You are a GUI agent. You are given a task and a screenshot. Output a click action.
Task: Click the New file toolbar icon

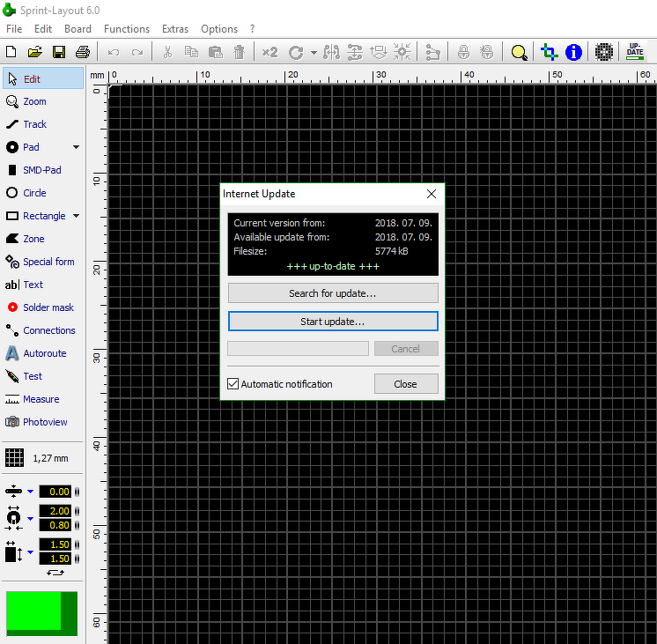pos(11,52)
